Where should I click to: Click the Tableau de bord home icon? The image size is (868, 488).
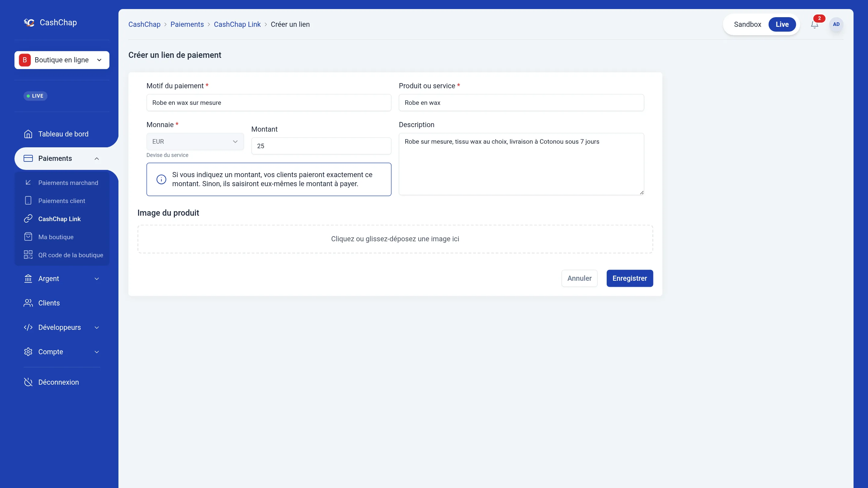point(28,134)
